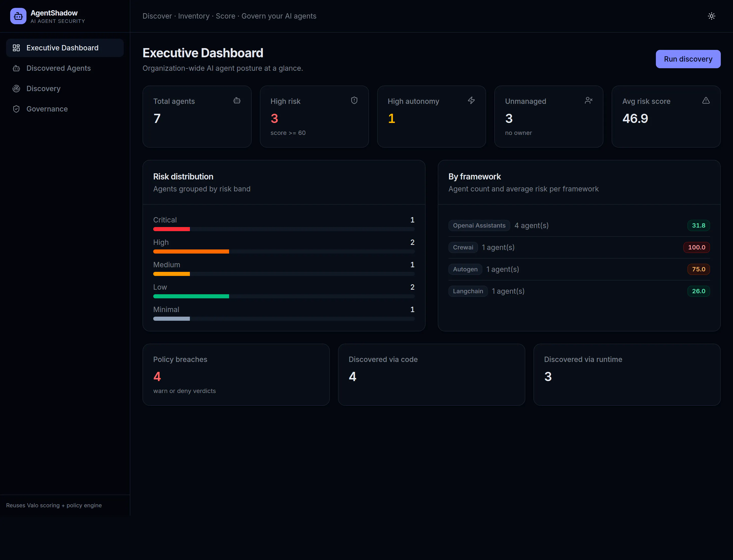The height and width of the screenshot is (560, 733).
Task: Toggle the light/dark theme sun icon
Action: (x=711, y=16)
